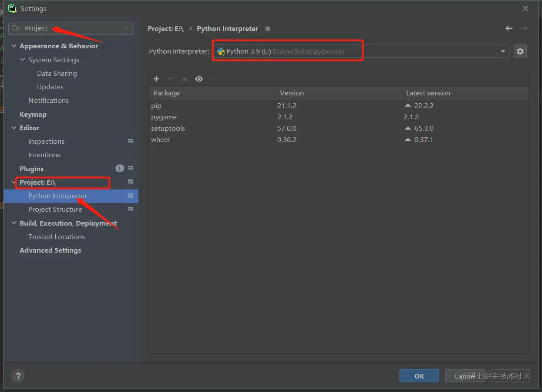Click the help question mark button
Image resolution: width=542 pixels, height=392 pixels.
tap(18, 376)
